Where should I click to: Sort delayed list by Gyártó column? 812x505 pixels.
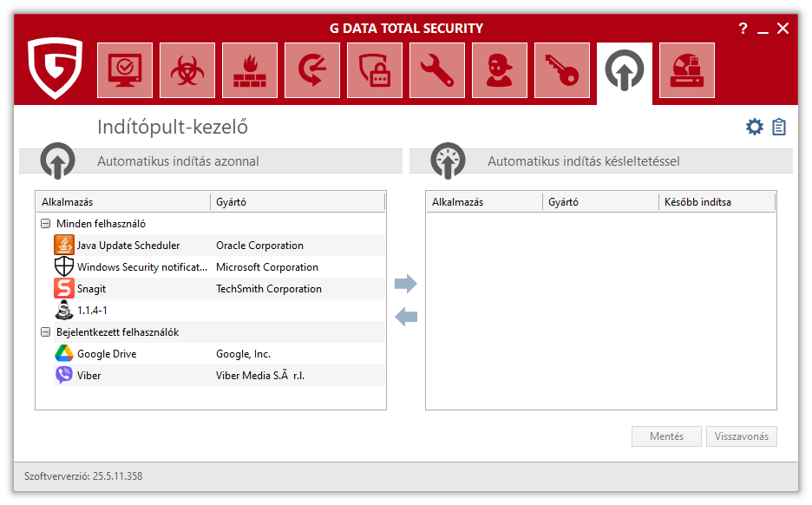click(x=600, y=202)
